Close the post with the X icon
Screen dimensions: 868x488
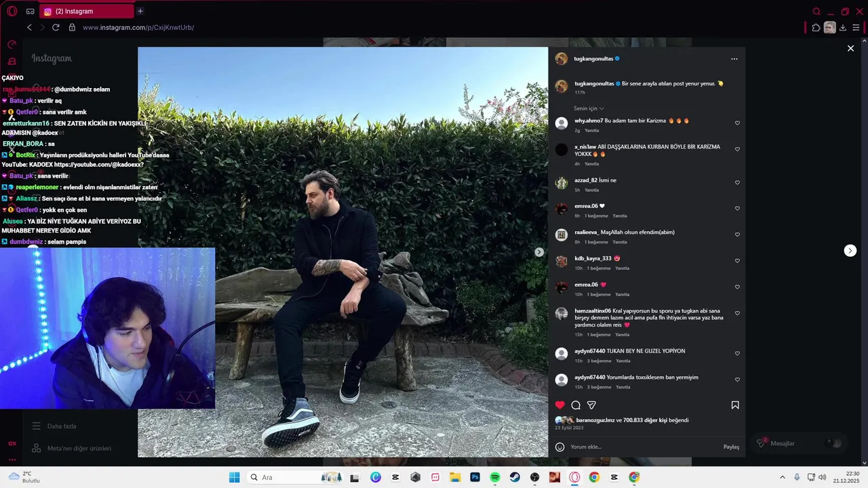[850, 48]
